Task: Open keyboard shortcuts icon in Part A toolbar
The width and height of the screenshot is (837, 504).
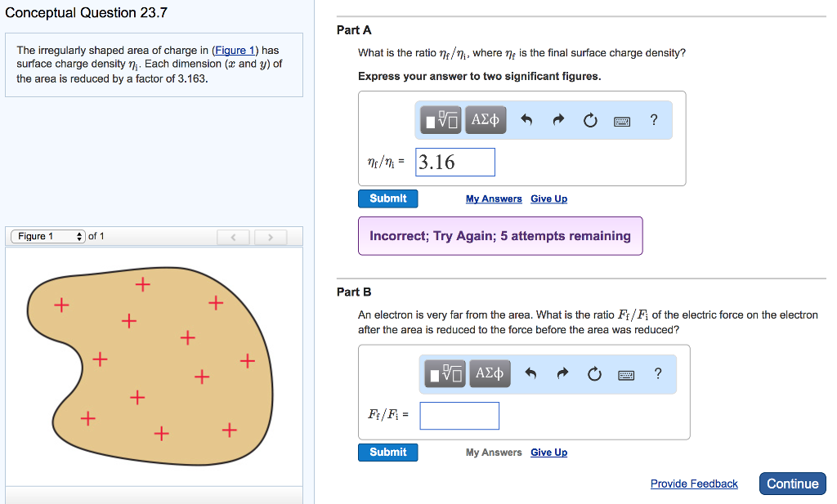Action: pyautogui.click(x=621, y=120)
